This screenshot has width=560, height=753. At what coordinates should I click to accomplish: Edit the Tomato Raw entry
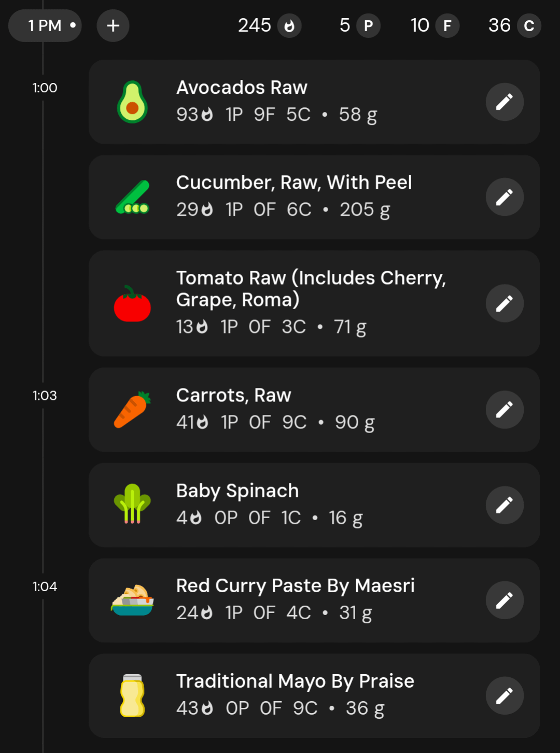[x=505, y=303]
